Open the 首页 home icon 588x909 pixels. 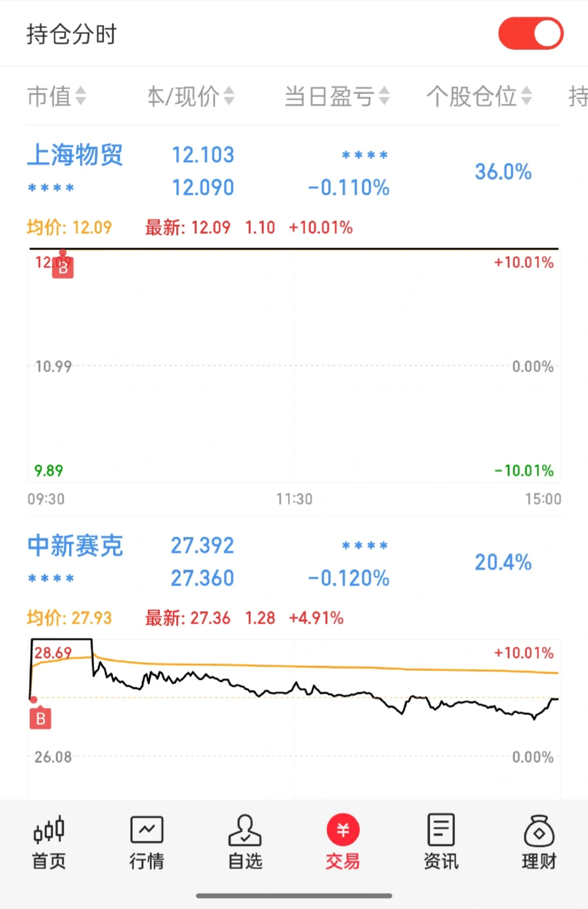(49, 830)
